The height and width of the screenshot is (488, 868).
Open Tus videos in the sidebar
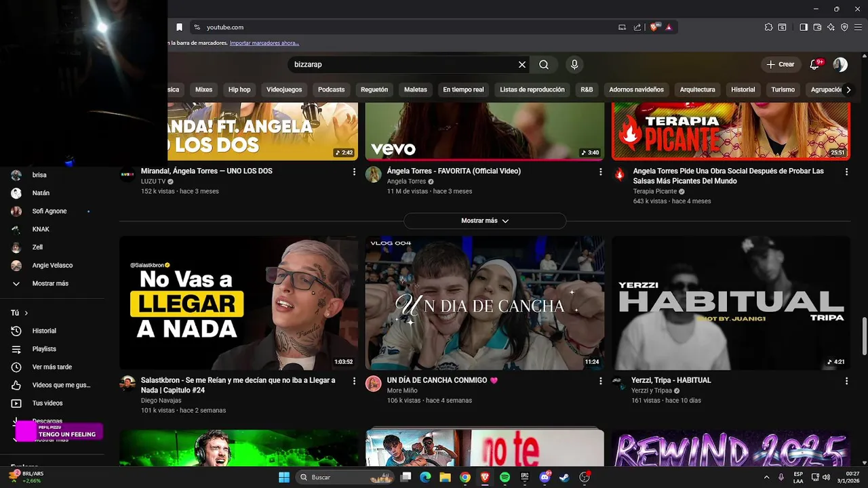click(47, 403)
